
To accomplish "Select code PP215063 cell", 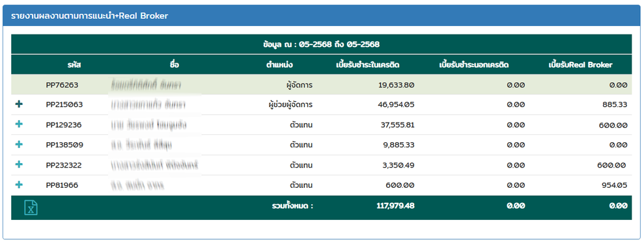I will [x=64, y=104].
